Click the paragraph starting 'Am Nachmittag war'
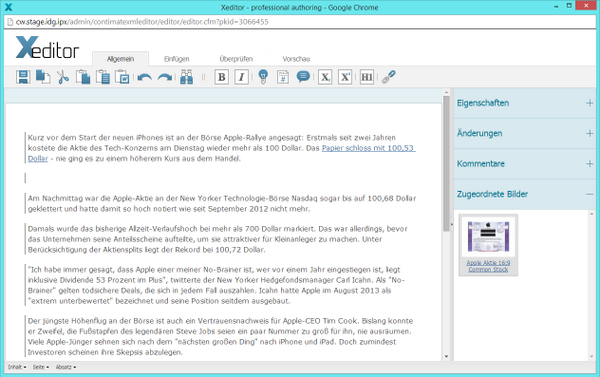 click(x=222, y=204)
